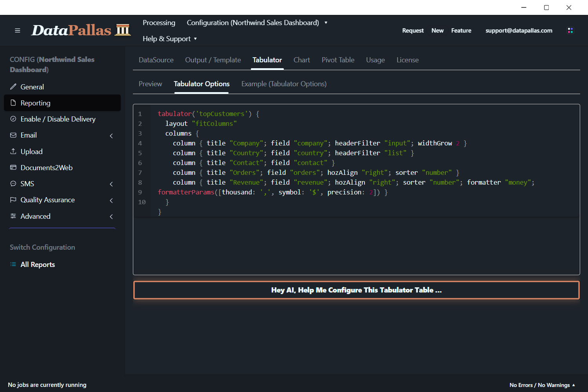Click the Advanced sliders icon
588x392 pixels.
tap(13, 216)
